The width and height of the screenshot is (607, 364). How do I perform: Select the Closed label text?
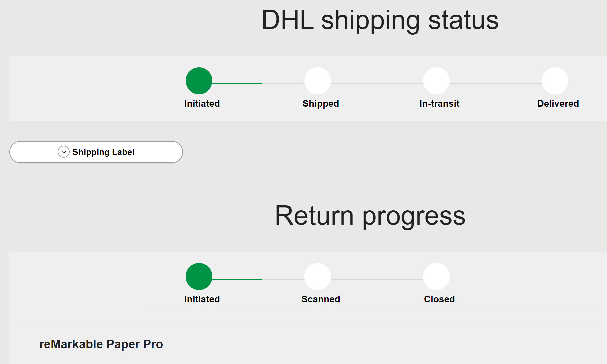[439, 299]
